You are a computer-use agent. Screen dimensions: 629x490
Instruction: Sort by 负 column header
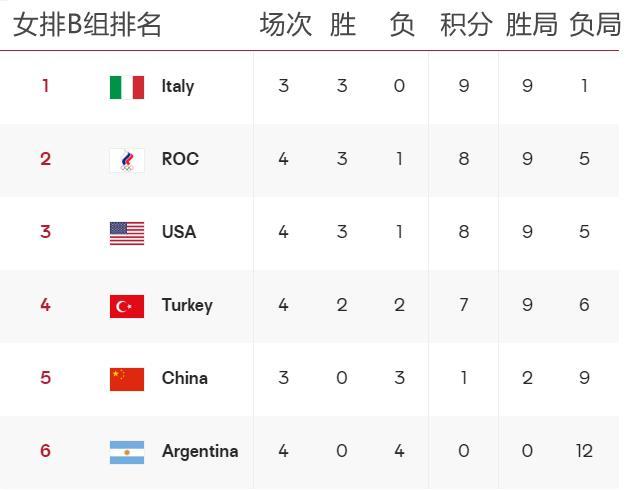pos(401,25)
